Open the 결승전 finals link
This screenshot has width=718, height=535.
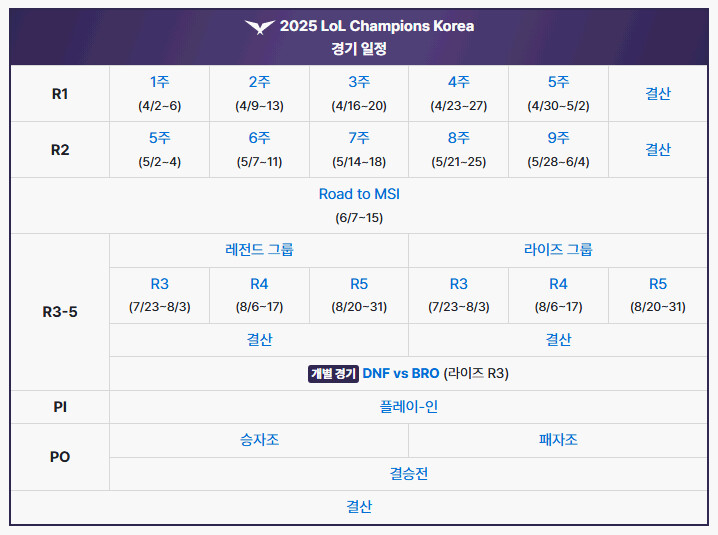tap(408, 474)
